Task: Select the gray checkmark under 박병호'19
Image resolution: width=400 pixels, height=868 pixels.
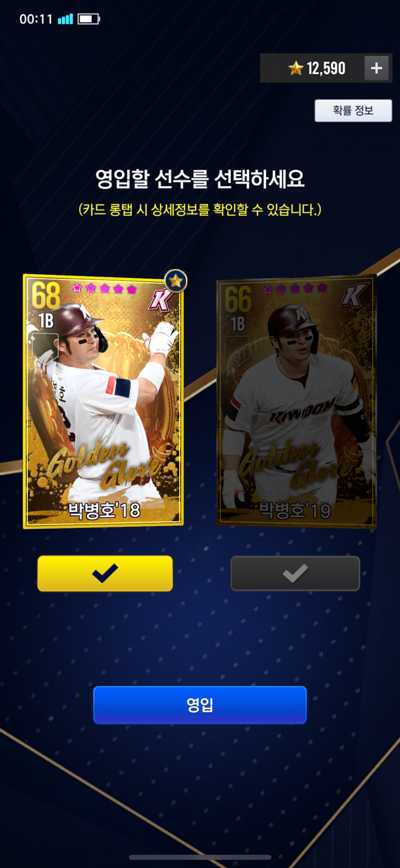Action: pyautogui.click(x=295, y=573)
